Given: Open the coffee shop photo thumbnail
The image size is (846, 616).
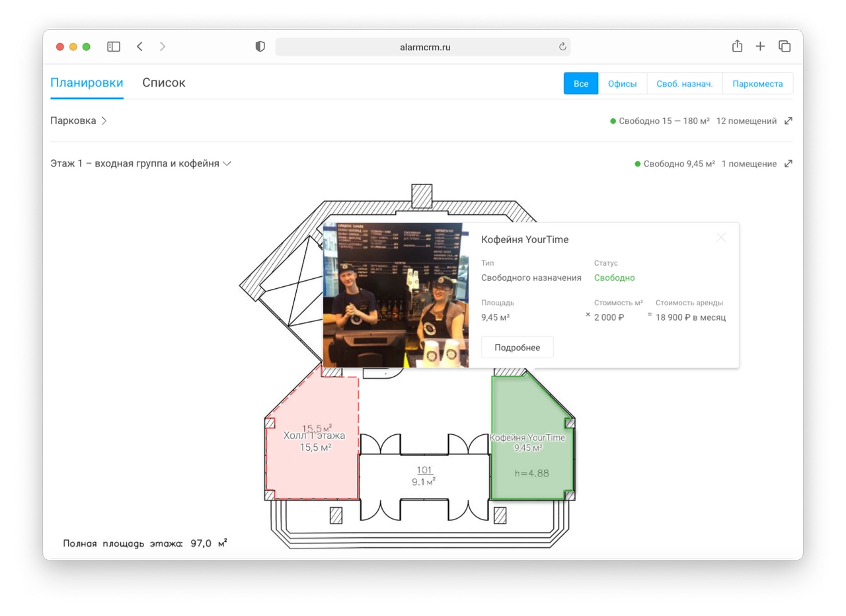Looking at the screenshot, I should click(395, 295).
